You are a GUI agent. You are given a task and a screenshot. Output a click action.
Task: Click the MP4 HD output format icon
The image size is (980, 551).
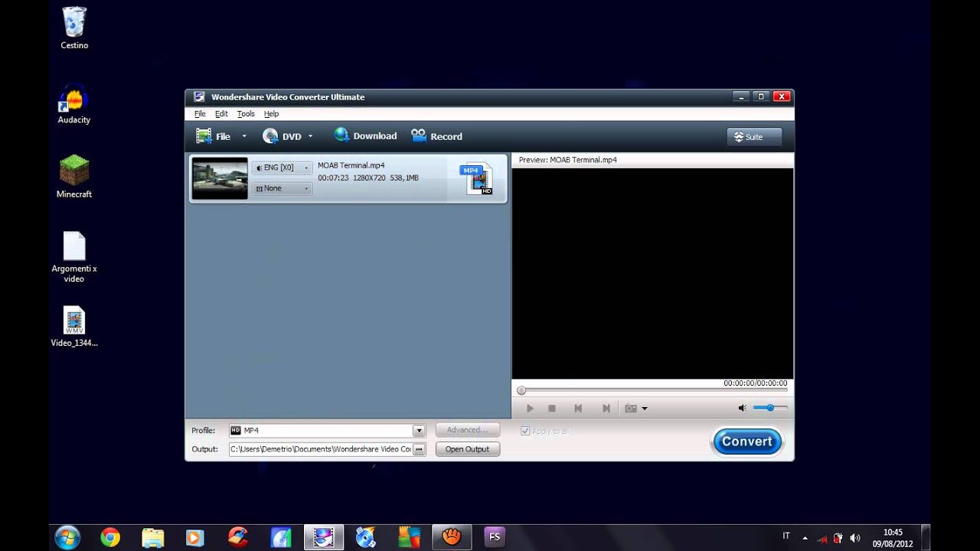476,179
